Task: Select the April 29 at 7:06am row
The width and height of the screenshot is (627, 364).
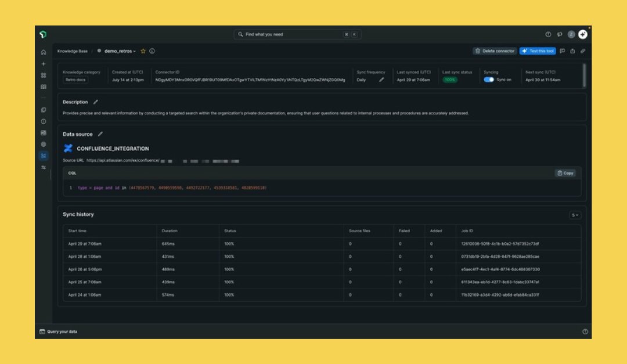Action: (x=322, y=244)
